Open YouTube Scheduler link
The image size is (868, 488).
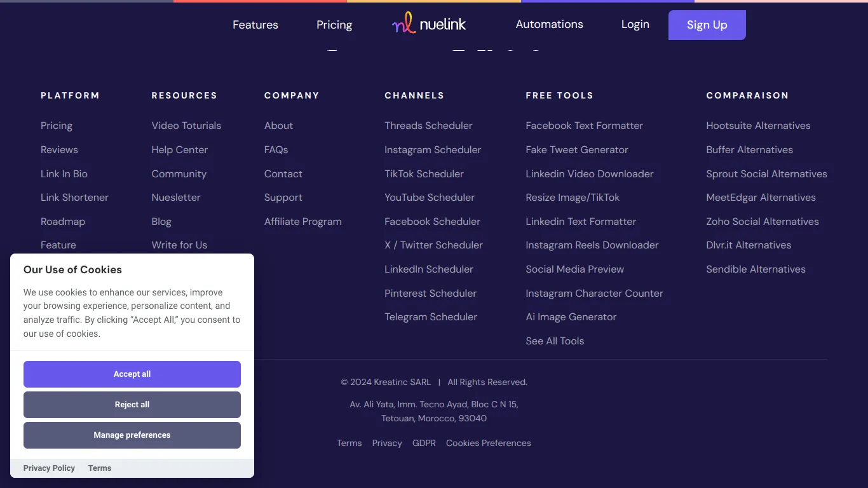pyautogui.click(x=430, y=198)
